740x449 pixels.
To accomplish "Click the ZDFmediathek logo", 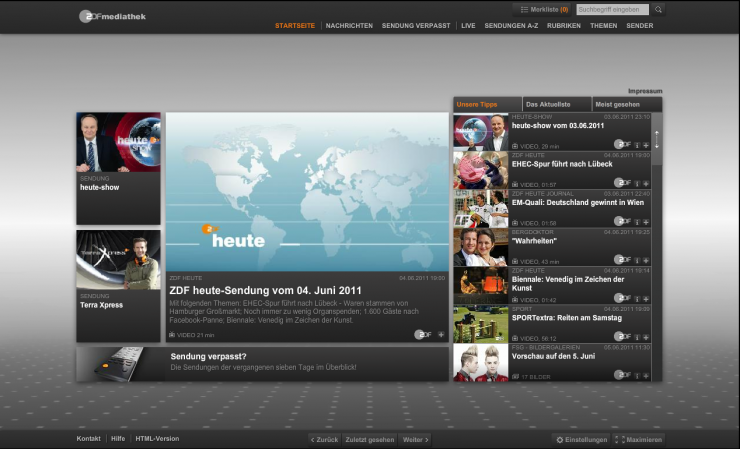I will [x=112, y=16].
